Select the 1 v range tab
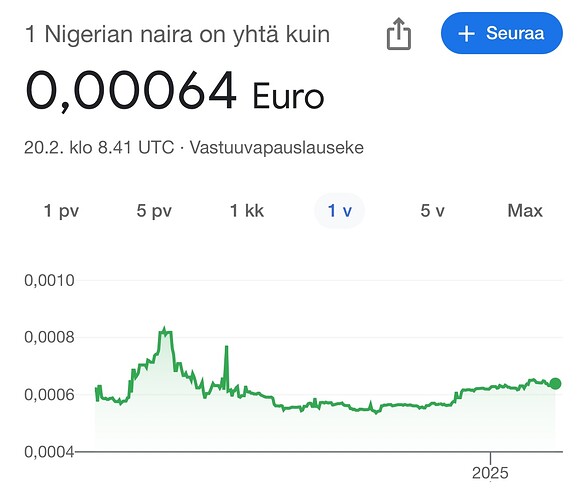This screenshot has width=587, height=499. tap(340, 211)
